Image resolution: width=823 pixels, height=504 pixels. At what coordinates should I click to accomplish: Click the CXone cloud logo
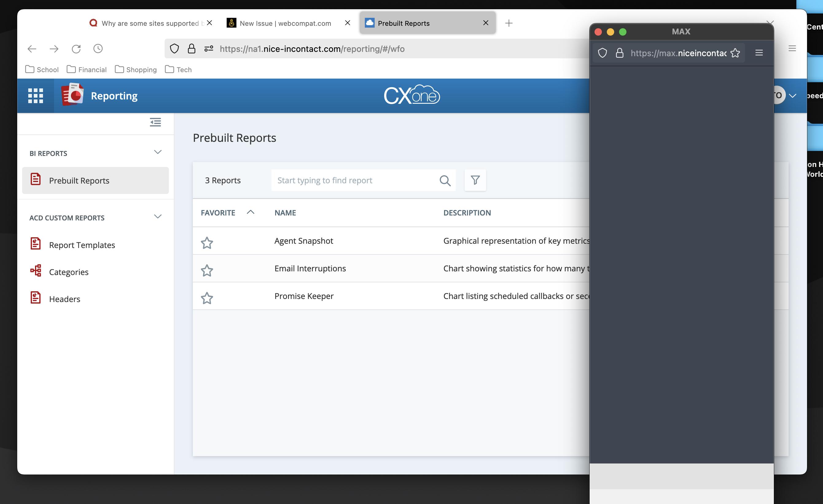[411, 95]
